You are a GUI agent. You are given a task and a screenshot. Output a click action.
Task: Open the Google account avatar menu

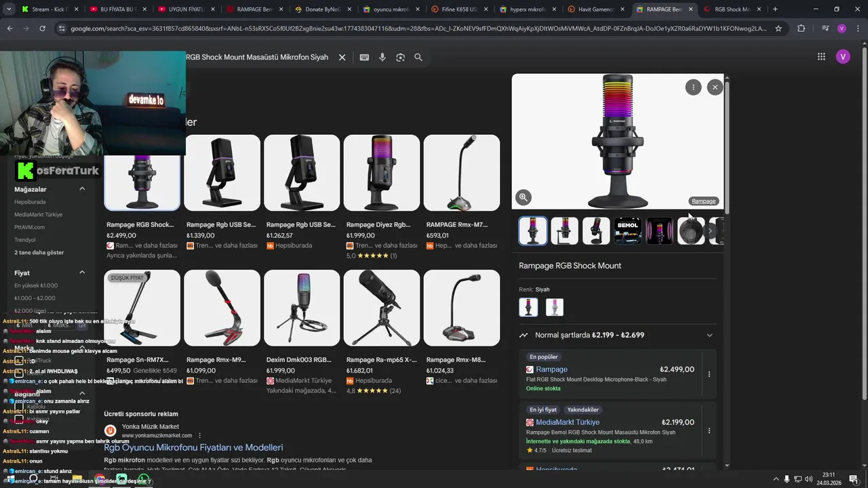[x=843, y=57]
